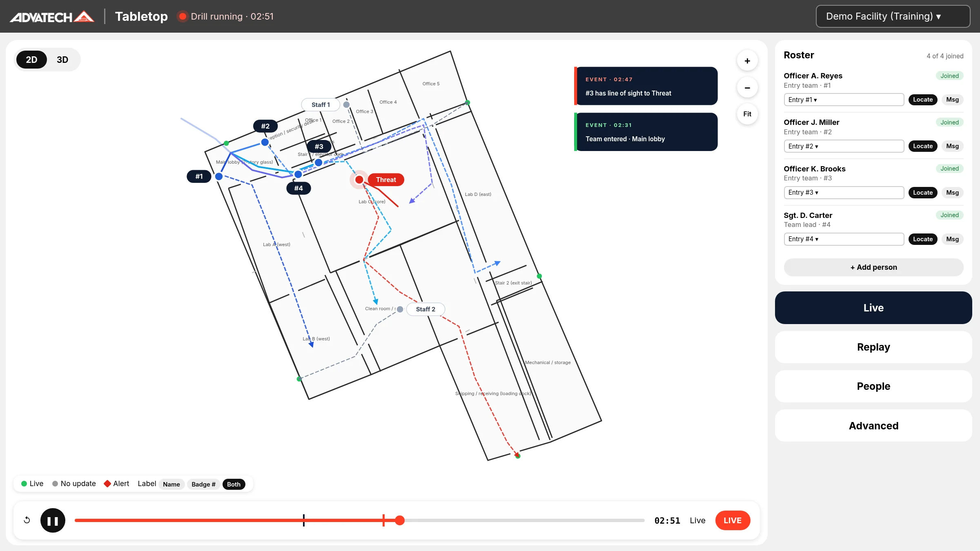Message Officer A. Reyes
Viewport: 980px width, 551px height.
[953, 100]
